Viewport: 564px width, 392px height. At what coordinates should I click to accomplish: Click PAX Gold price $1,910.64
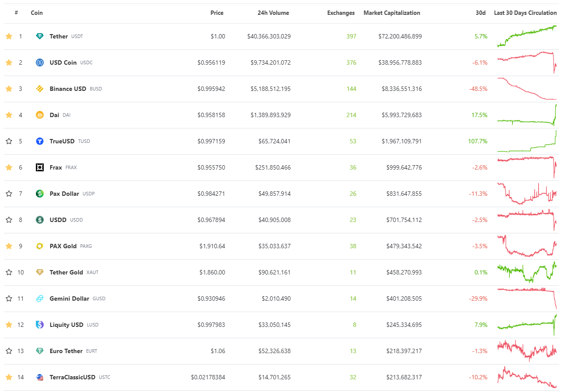212,246
